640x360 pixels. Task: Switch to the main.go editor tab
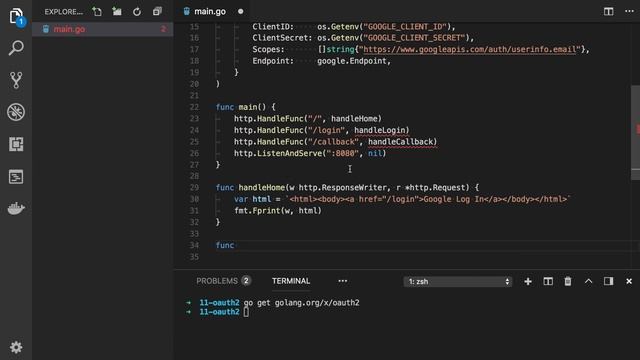point(209,11)
